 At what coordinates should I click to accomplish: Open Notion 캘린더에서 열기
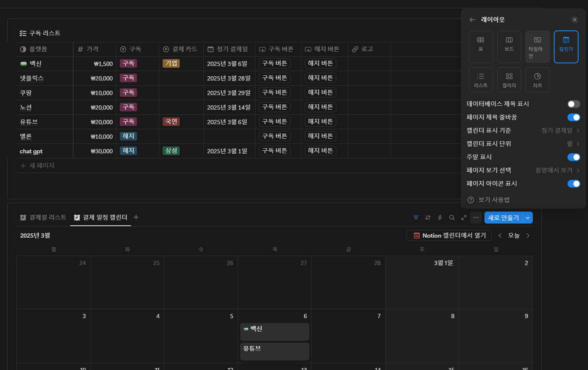click(449, 236)
